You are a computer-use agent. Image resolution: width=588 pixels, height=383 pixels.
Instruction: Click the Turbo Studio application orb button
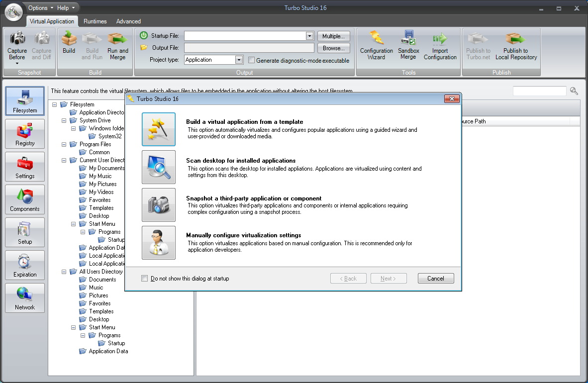13,12
